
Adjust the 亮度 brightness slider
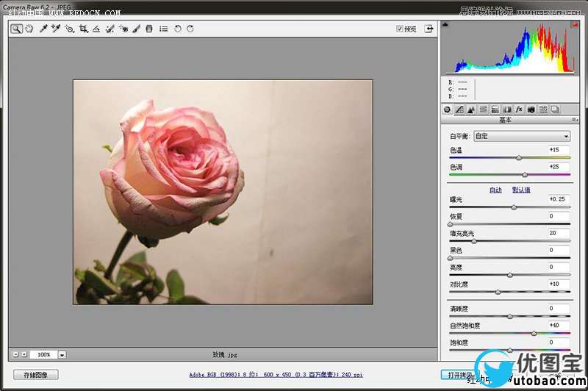point(510,275)
